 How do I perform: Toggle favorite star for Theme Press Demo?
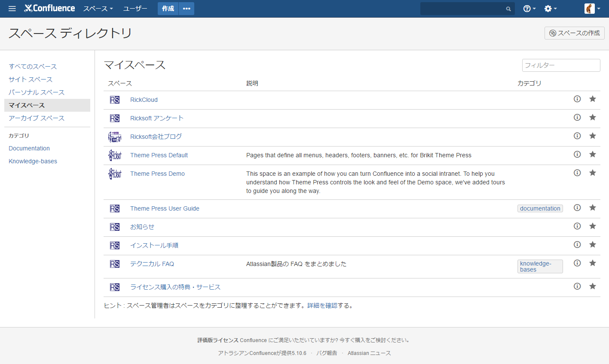(593, 173)
